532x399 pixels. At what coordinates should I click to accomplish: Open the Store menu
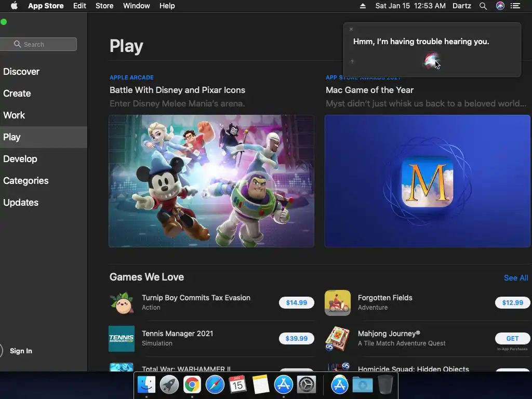click(x=104, y=6)
